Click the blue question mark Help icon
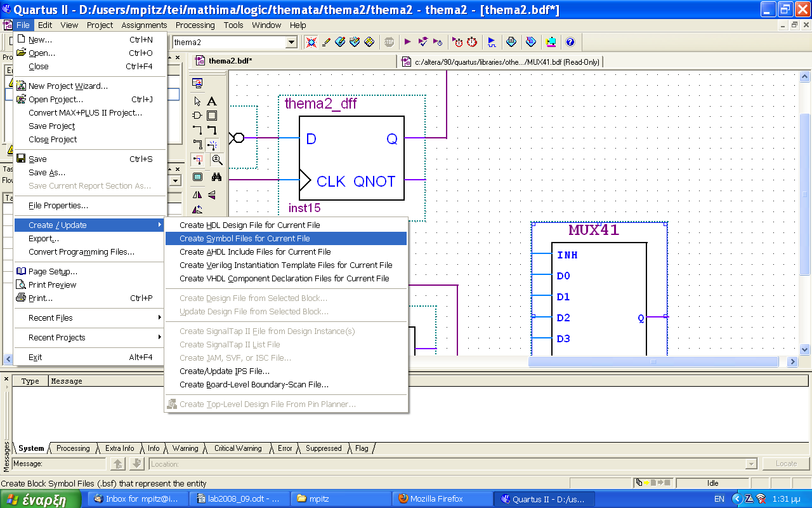Viewport: 812px width, 508px height. coord(570,42)
